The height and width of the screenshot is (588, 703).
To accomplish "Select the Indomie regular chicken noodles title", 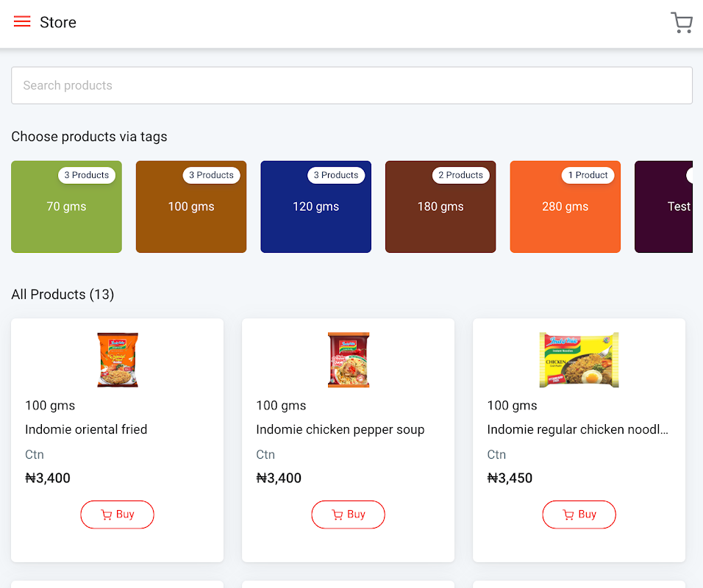I will (577, 429).
